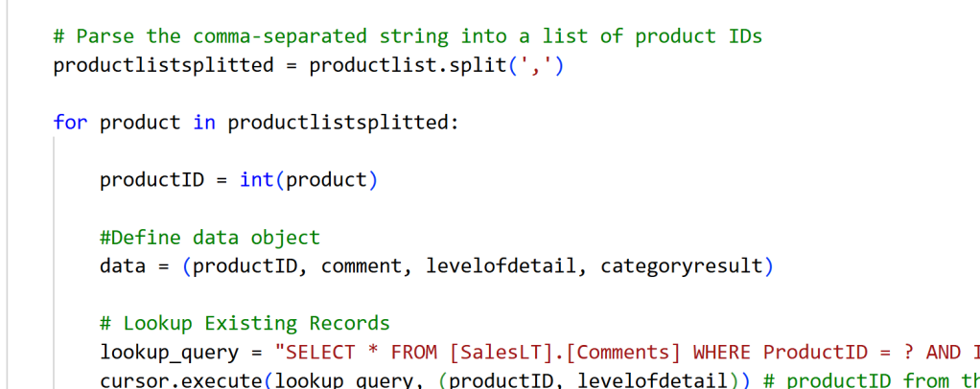980x389 pixels.
Task: Click the 'SELECT' keyword in SQL string
Action: pos(320,352)
